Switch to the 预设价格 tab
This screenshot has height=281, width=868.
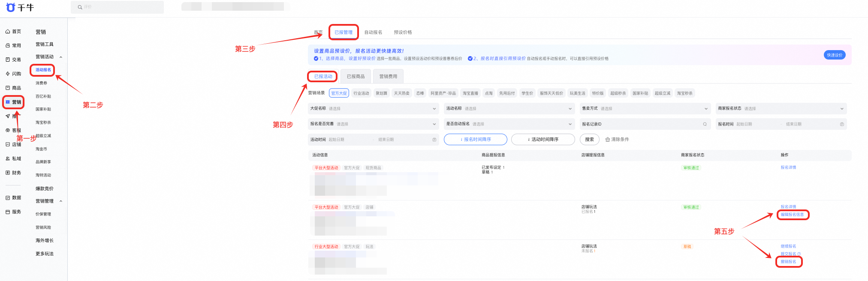403,33
